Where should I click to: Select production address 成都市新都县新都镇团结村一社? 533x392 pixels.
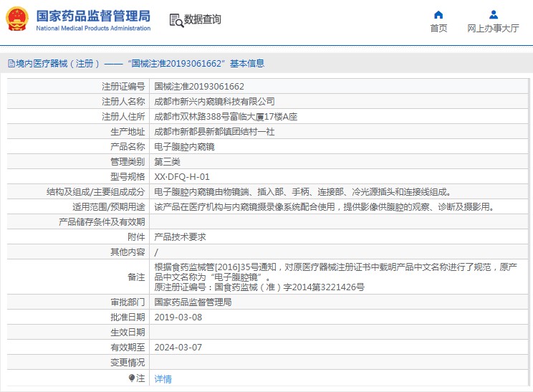(214, 132)
